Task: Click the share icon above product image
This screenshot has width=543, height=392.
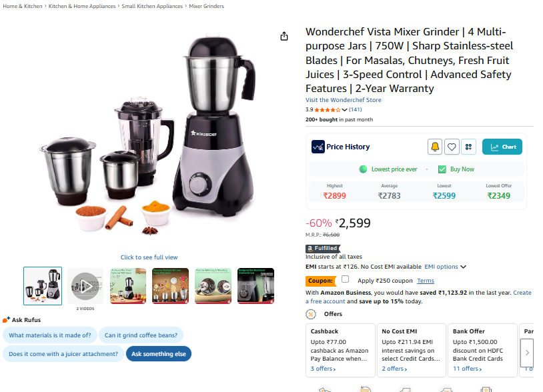Action: [284, 36]
